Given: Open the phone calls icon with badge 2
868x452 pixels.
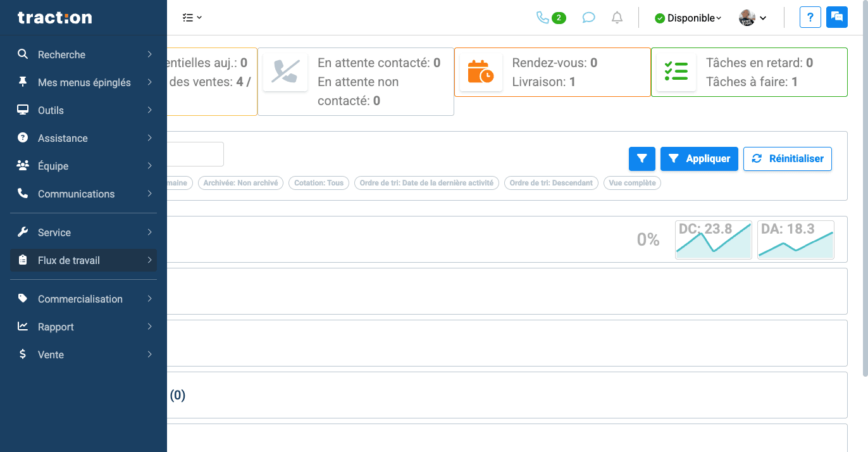Looking at the screenshot, I should (550, 18).
